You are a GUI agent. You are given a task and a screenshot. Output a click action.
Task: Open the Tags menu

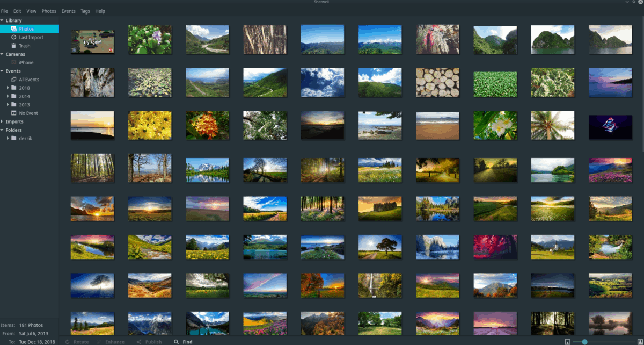point(85,11)
